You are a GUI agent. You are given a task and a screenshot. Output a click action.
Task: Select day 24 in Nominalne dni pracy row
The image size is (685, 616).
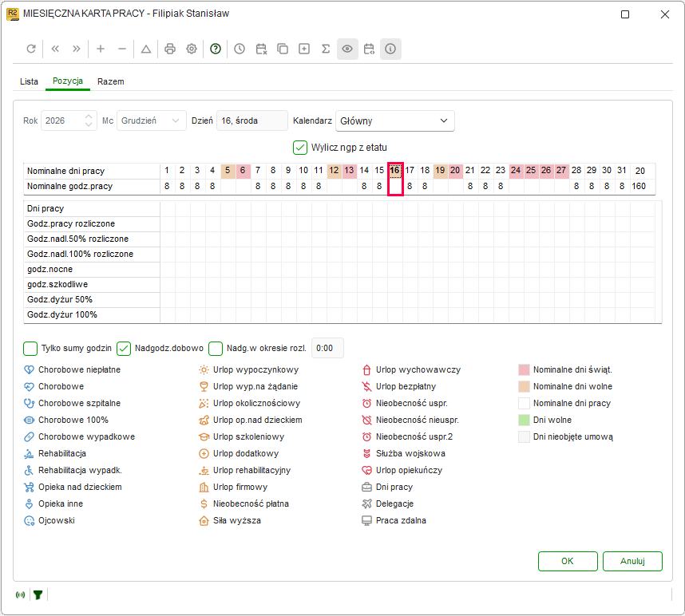click(x=516, y=170)
